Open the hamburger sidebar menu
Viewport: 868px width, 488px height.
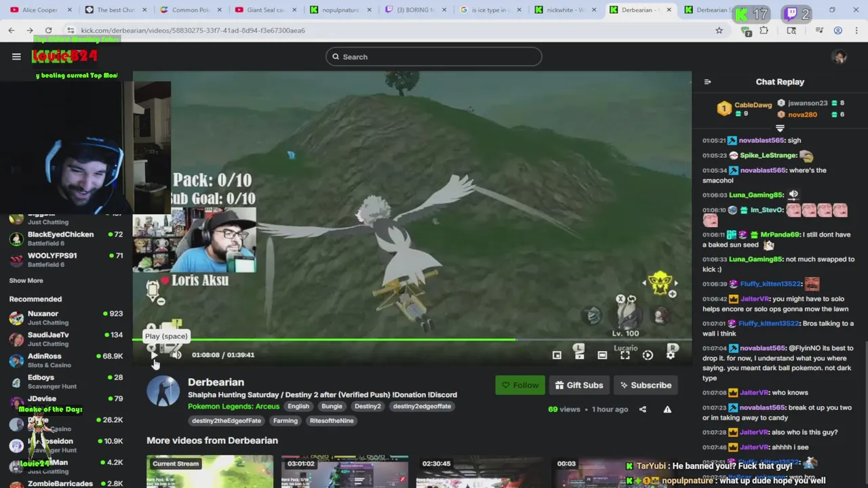[16, 57]
